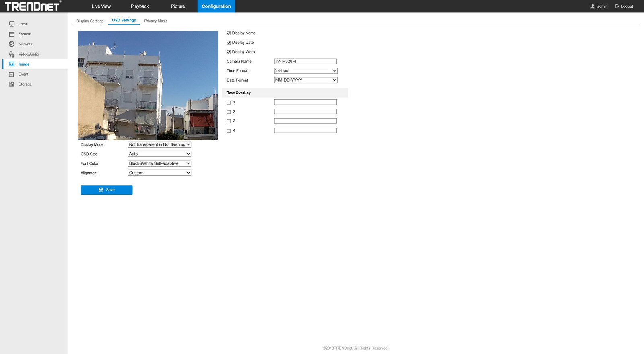Open Event settings in sidebar
This screenshot has height=354, width=644.
(23, 74)
